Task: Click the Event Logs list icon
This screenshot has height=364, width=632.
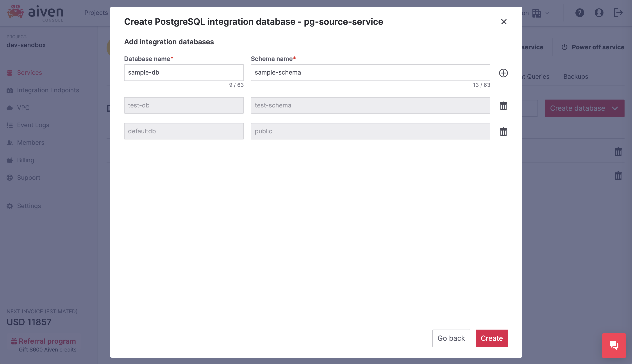Action: [10, 125]
